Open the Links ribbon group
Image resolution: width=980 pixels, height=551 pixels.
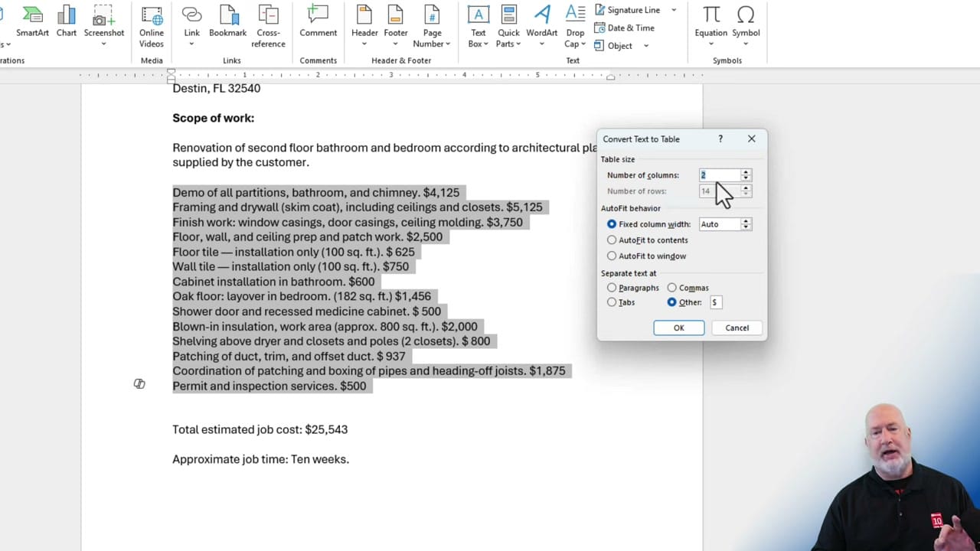(231, 60)
